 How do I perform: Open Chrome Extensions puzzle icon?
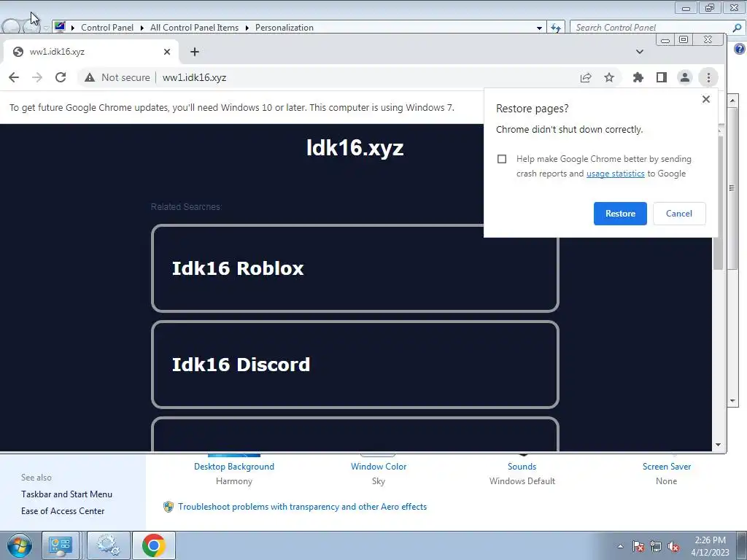pyautogui.click(x=638, y=77)
